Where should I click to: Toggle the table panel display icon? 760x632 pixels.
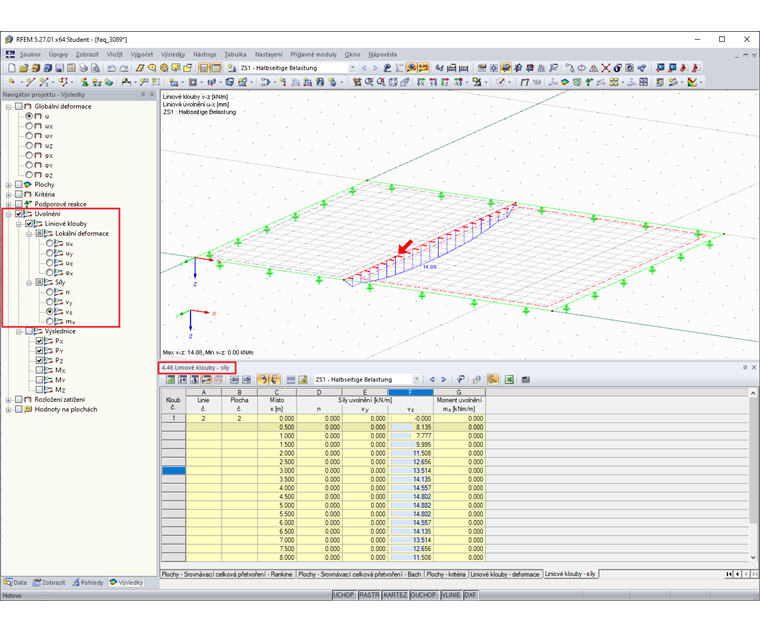coord(216,68)
